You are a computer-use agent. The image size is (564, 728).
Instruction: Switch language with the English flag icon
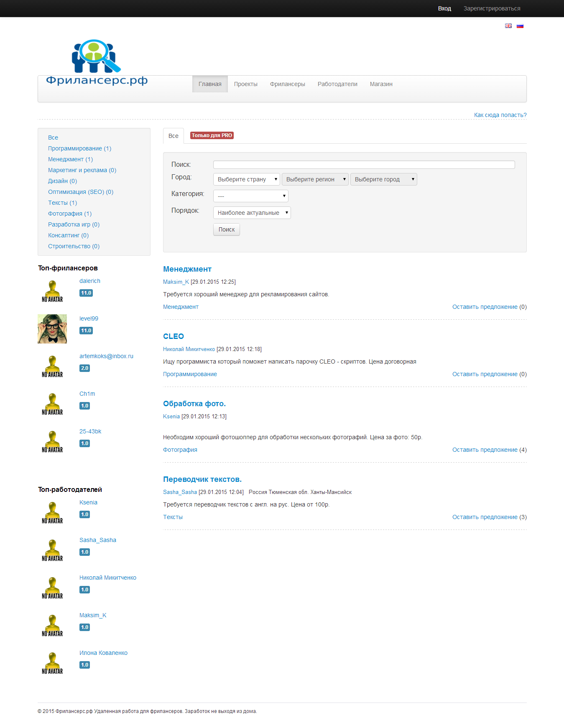[508, 26]
